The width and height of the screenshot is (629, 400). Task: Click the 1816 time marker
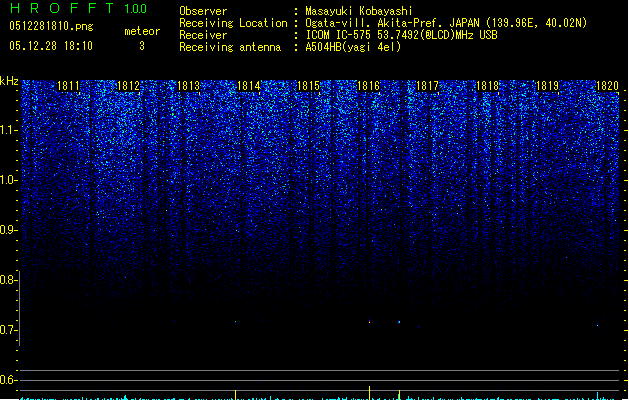coord(368,86)
